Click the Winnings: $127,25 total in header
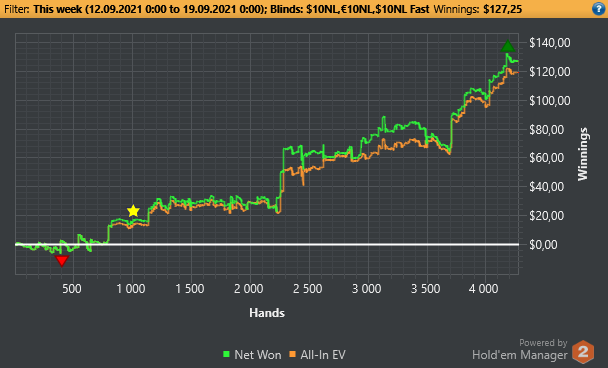 coord(478,9)
